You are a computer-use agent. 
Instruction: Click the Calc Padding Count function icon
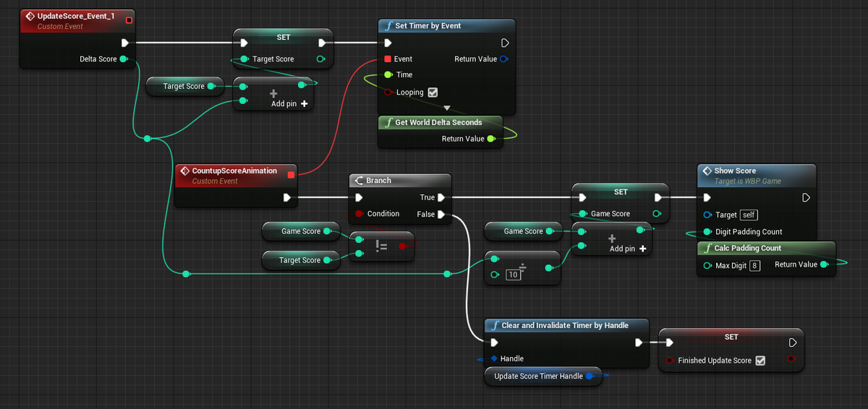707,249
